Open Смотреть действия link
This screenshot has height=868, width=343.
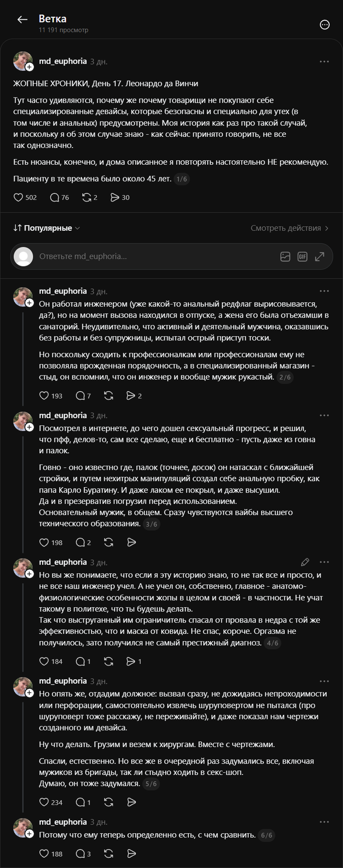[x=290, y=228]
